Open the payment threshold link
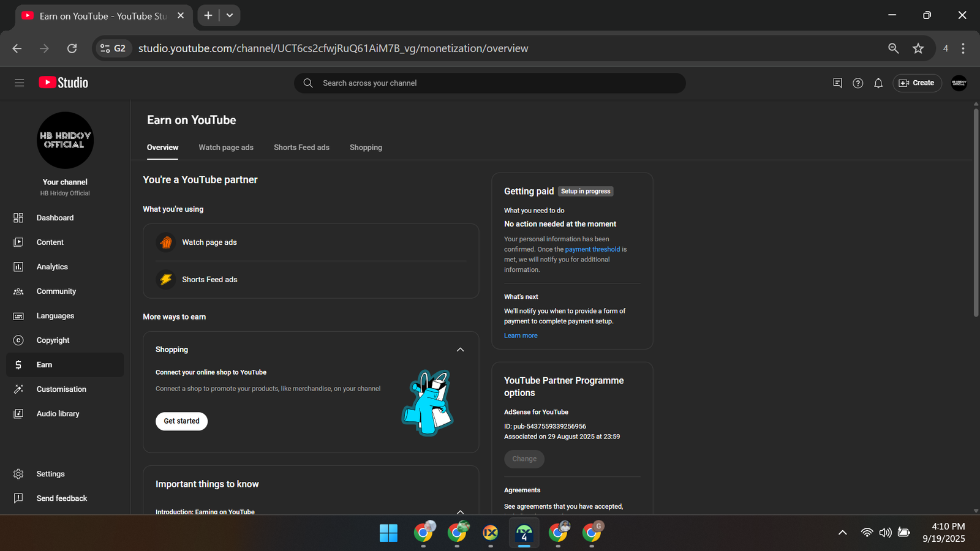Screen dimensions: 980x551 click(592, 249)
